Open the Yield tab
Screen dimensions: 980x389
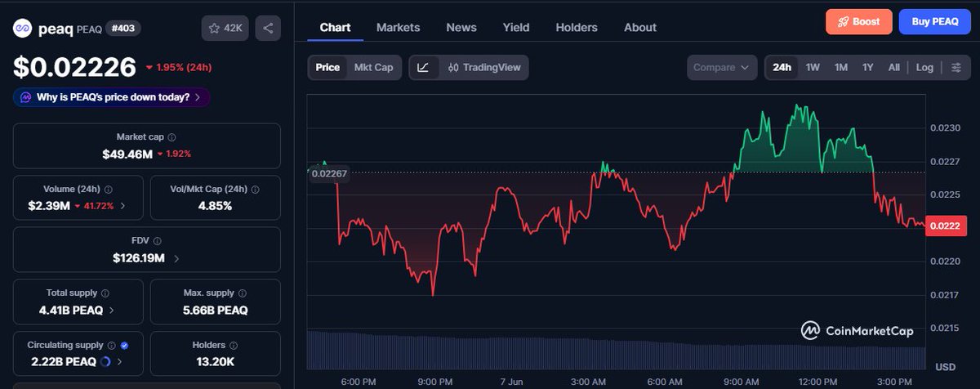(x=516, y=27)
